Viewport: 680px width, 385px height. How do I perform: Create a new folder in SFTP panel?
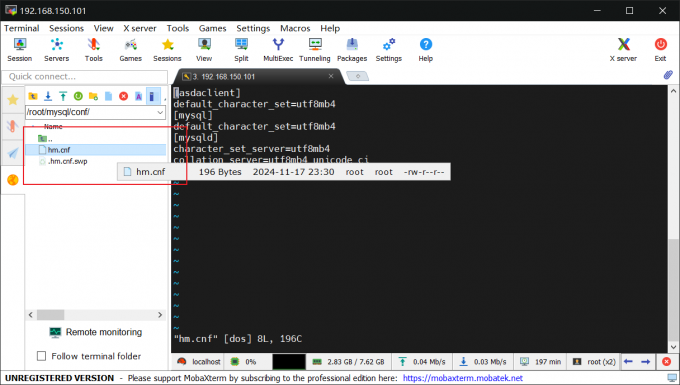click(x=93, y=96)
